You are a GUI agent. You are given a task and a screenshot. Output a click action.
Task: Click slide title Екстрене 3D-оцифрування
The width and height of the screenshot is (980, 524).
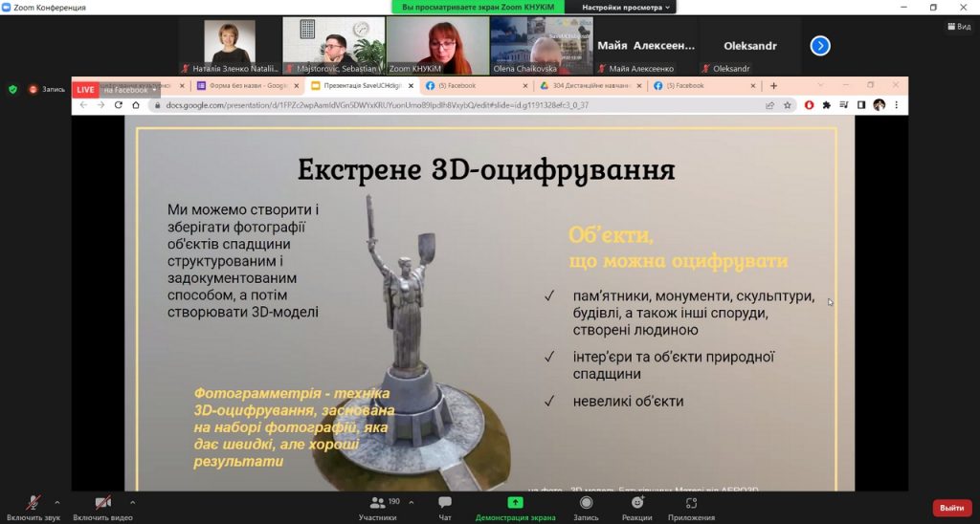486,170
